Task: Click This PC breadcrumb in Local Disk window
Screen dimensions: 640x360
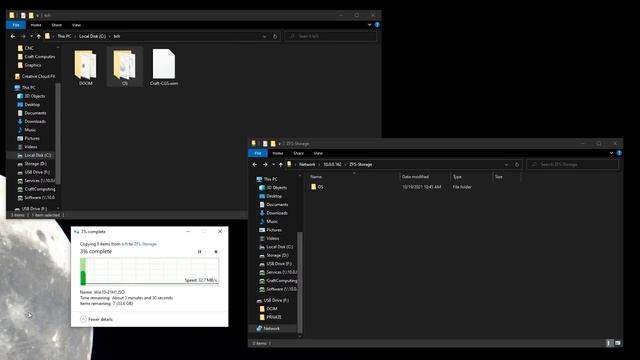Action: pos(64,36)
